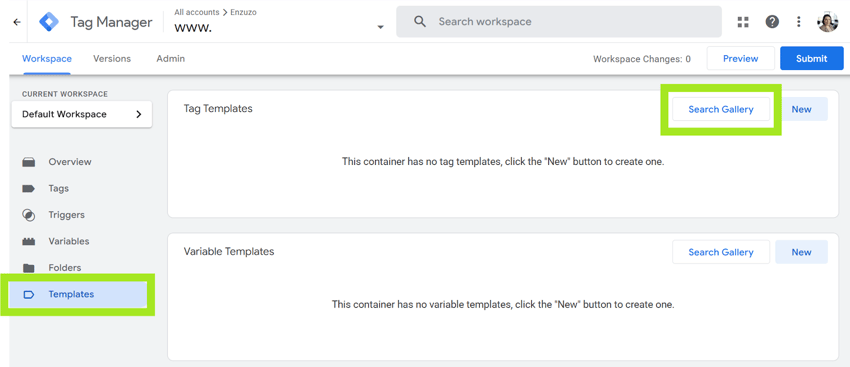850x367 pixels.
Task: Click the Overview sidebar icon
Action: 29,162
